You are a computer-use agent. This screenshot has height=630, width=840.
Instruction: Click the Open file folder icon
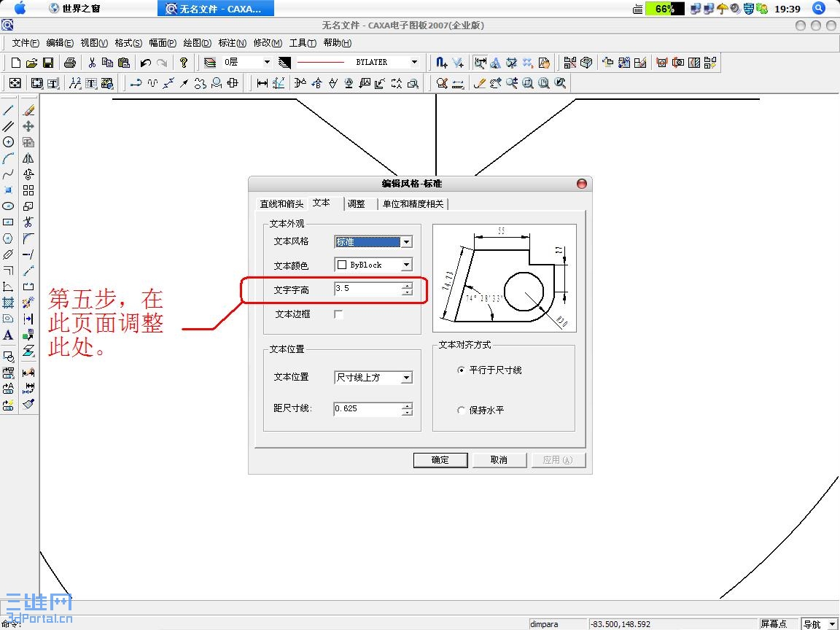pyautogui.click(x=31, y=63)
